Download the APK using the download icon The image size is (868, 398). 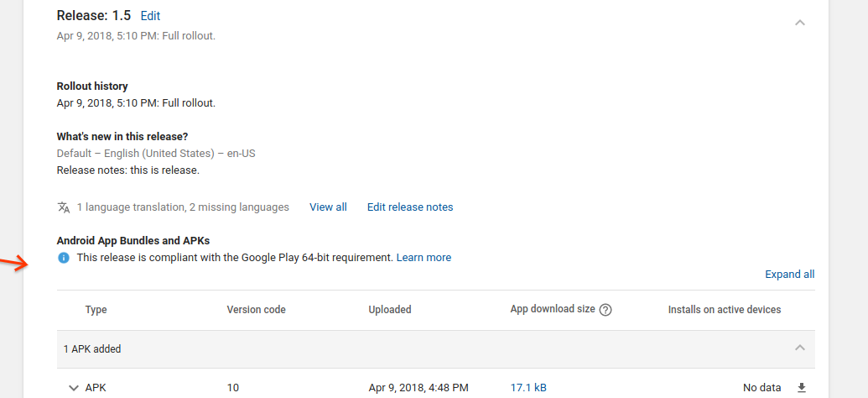pyautogui.click(x=801, y=388)
